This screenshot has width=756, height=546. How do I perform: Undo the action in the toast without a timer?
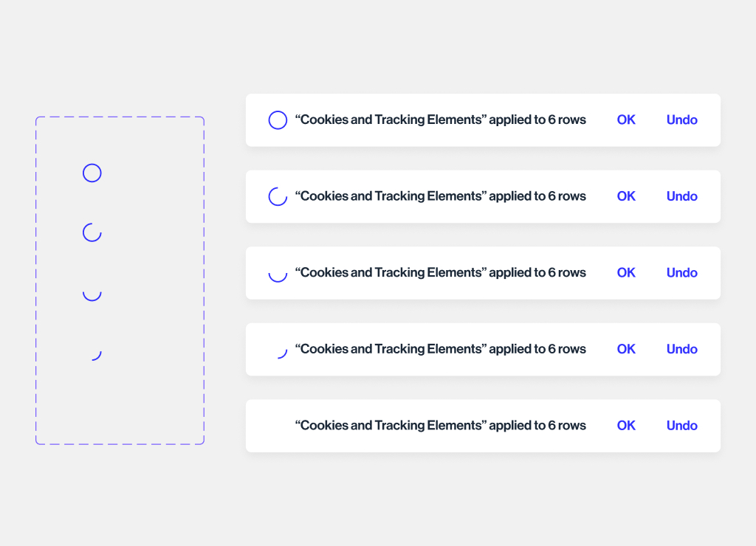[x=681, y=426]
